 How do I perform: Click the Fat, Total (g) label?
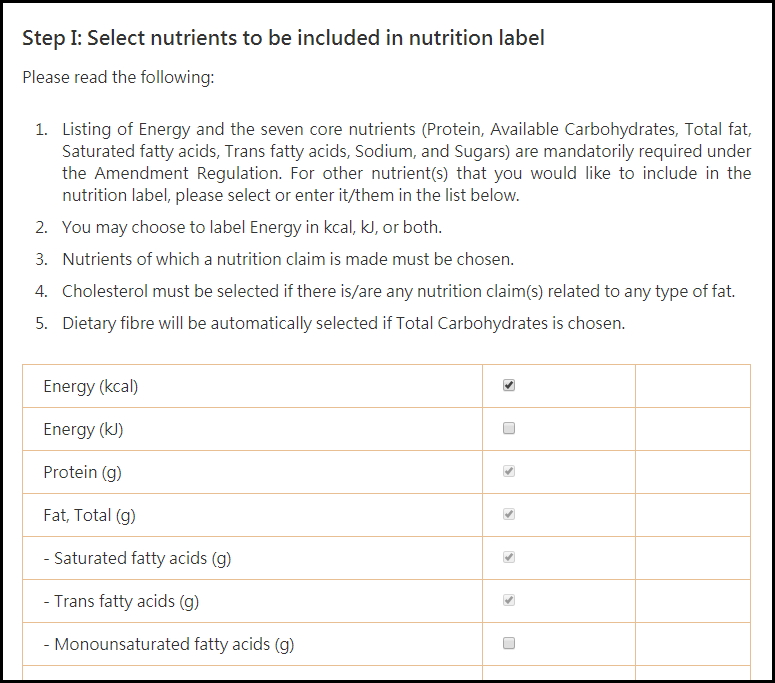[89, 515]
